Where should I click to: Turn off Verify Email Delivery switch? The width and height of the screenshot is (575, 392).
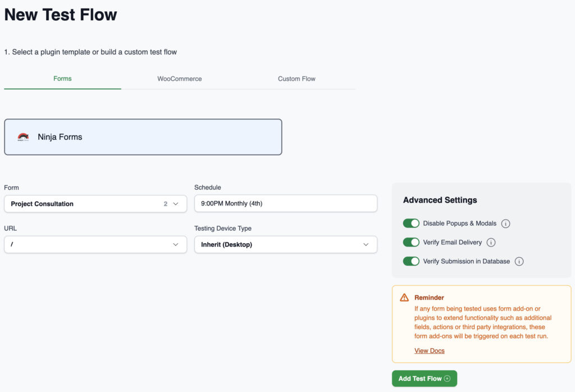point(411,243)
